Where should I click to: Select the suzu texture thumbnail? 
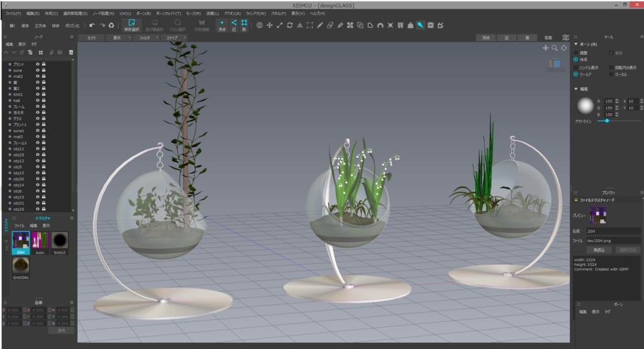click(x=40, y=241)
